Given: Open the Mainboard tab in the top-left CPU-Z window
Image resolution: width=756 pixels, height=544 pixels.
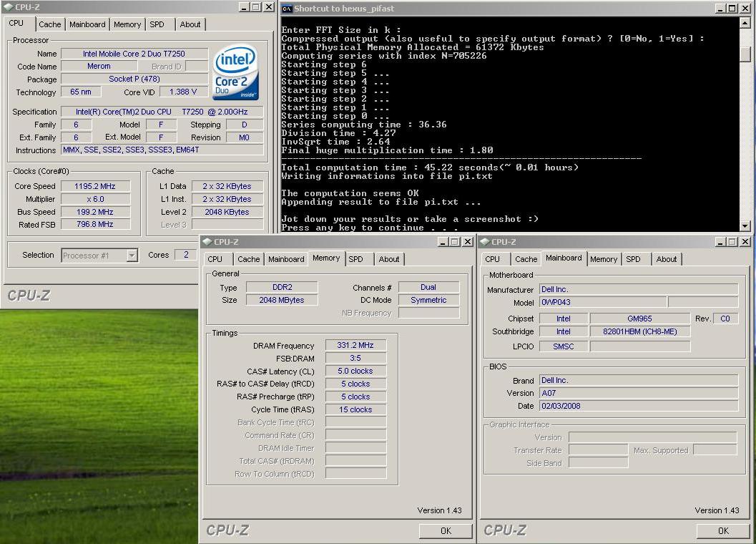Looking at the screenshot, I should tap(87, 24).
